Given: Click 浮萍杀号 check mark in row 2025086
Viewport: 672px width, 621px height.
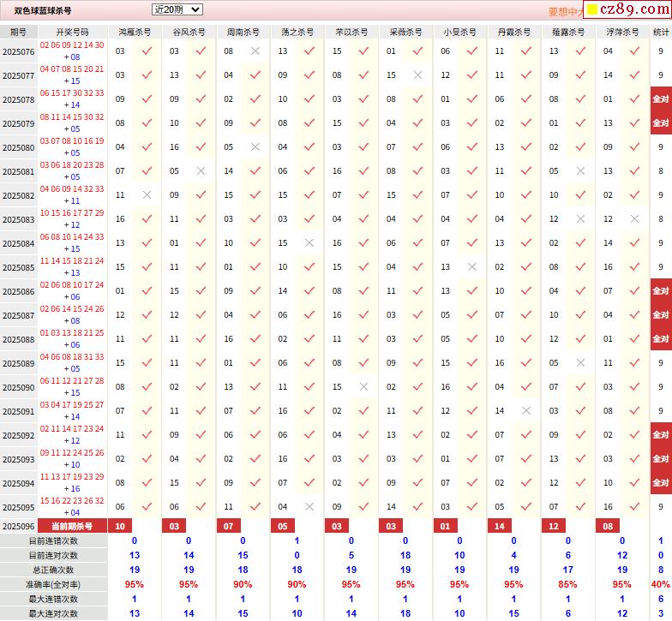Looking at the screenshot, I should (x=634, y=291).
